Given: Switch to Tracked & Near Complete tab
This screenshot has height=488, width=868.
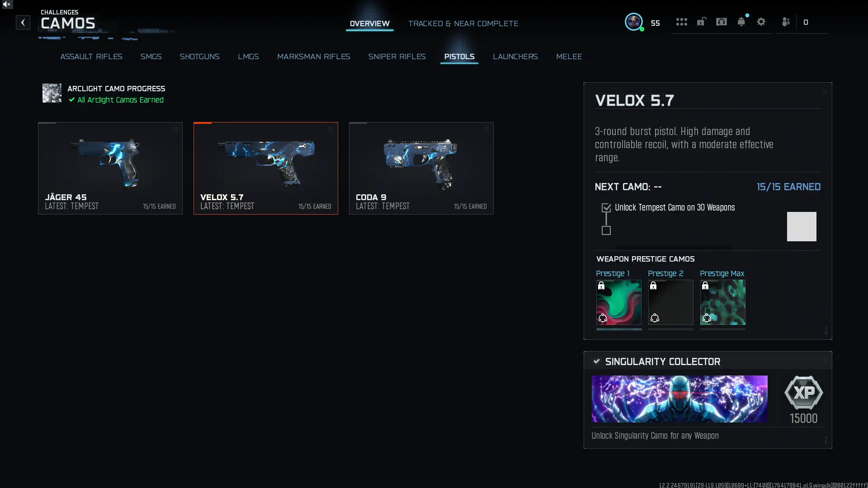Looking at the screenshot, I should point(463,23).
